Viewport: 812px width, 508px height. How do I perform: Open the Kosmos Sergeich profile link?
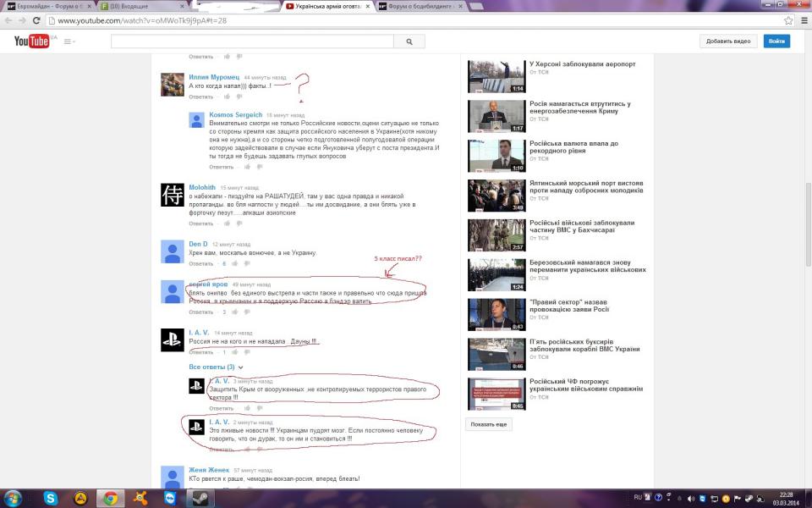(236, 114)
